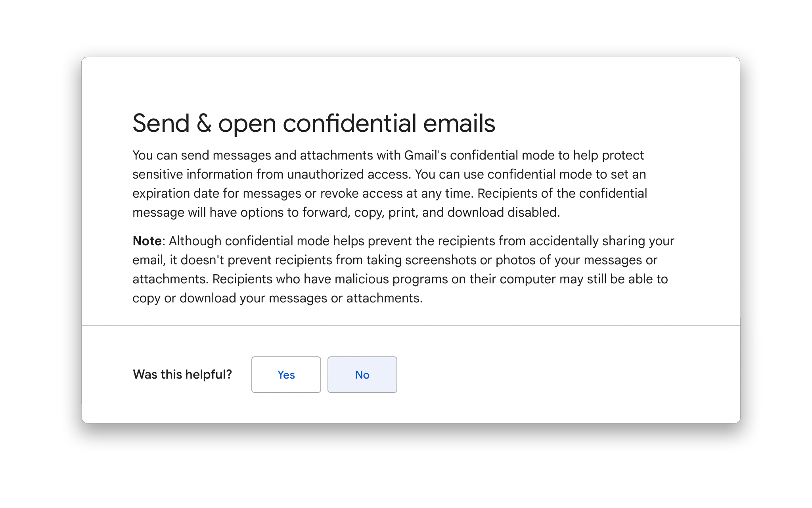This screenshot has width=812, height=508.
Task: Click the "Was this helpful?" text
Action: (x=182, y=374)
